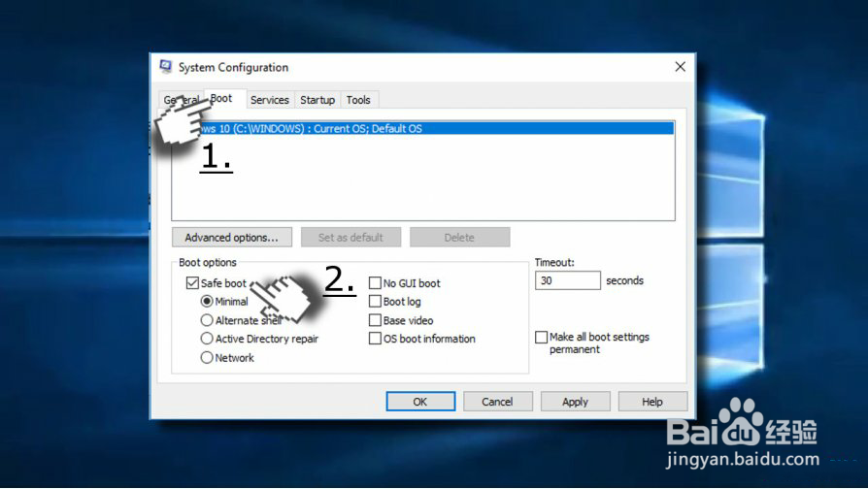Apply the boot settings
868x489 pixels.
coord(575,402)
